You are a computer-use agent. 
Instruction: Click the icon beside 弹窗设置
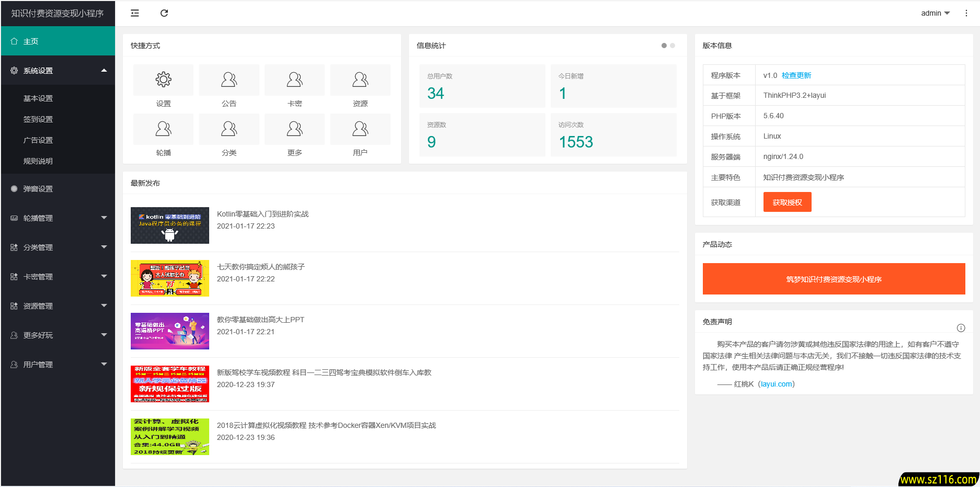(14, 189)
